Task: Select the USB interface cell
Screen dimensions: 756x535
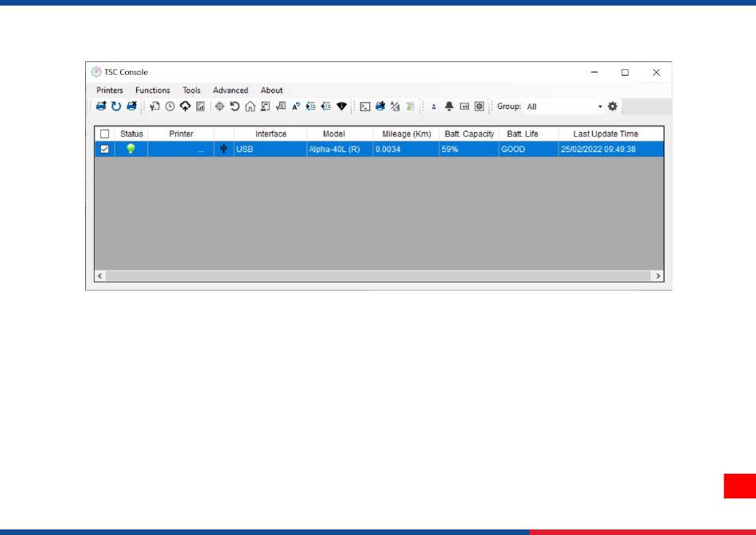Action: point(271,149)
